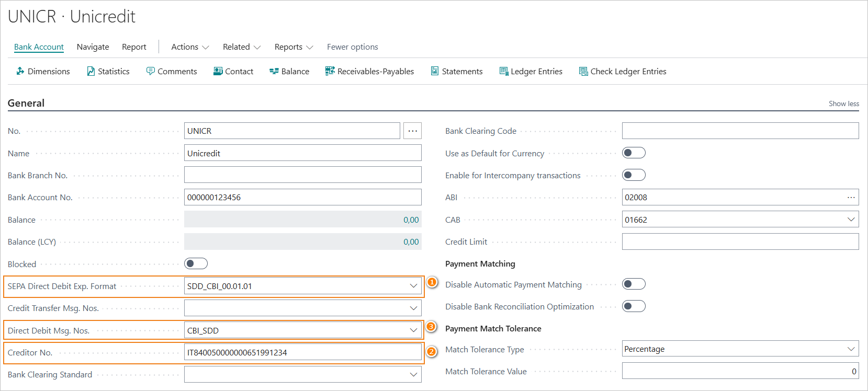This screenshot has height=391, width=868.
Task: Open the Balance action icon
Action: click(x=274, y=71)
